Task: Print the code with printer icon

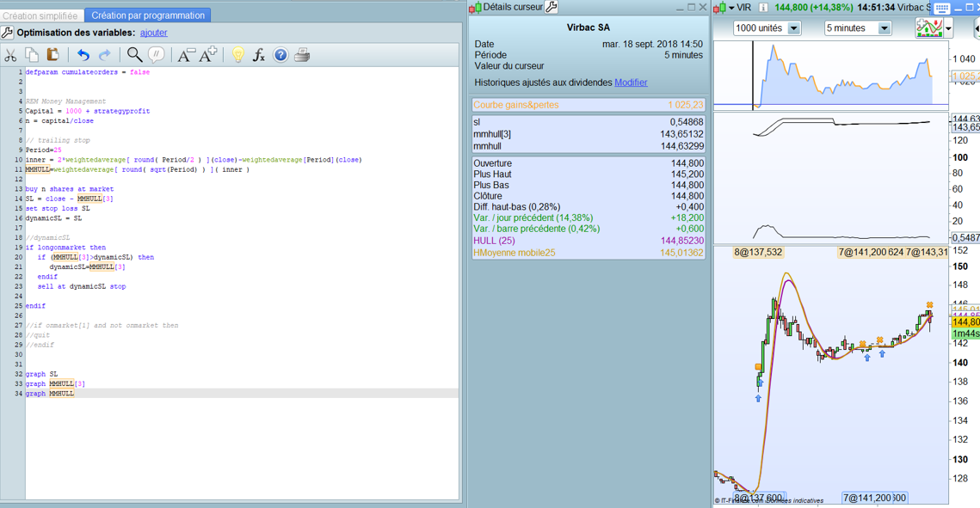Action: click(302, 55)
